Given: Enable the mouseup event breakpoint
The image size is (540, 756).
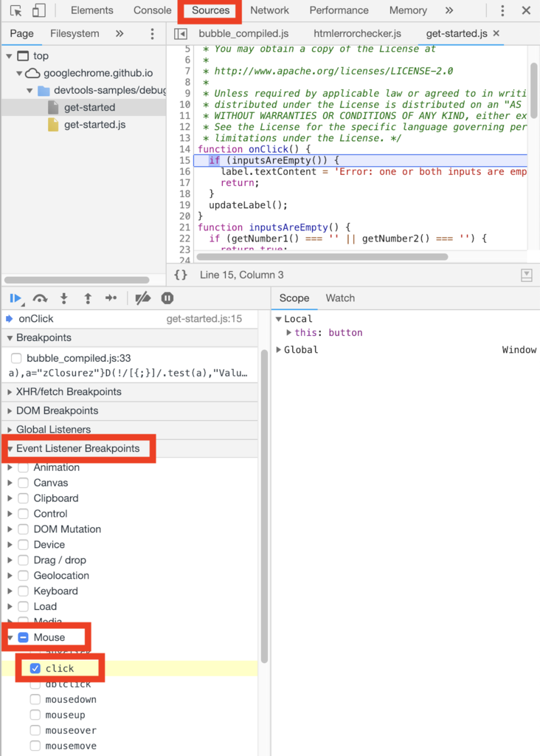Looking at the screenshot, I should (x=35, y=715).
